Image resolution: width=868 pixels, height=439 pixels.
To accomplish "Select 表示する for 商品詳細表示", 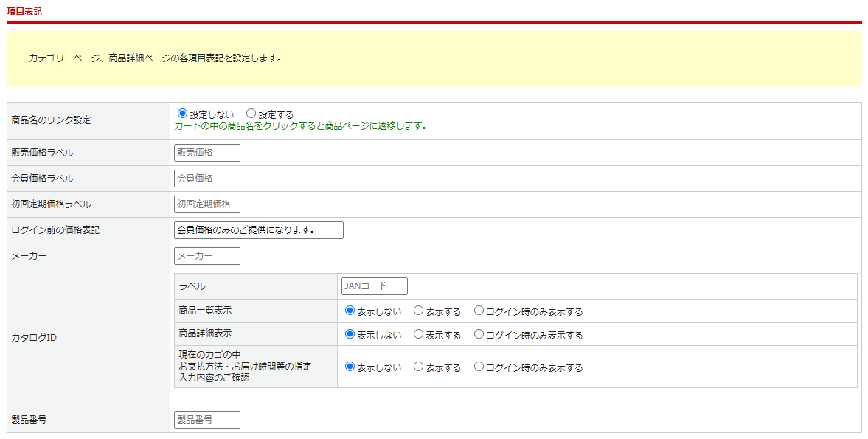I will [419, 334].
